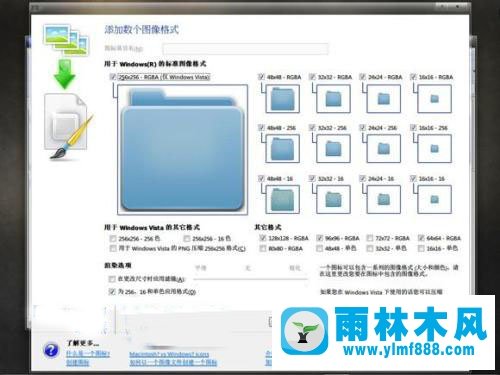Toggle the 16x16 - 16 checkbox
The width and height of the screenshot is (500, 375).
tap(413, 179)
